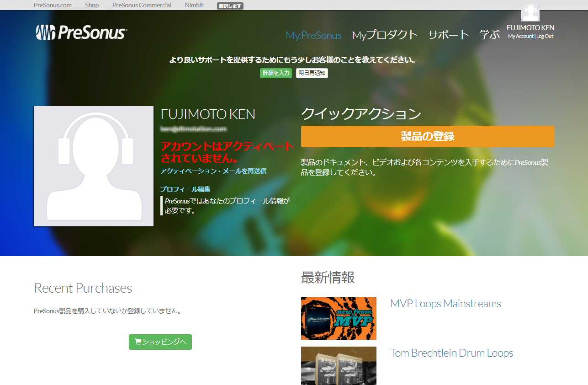Open PreSonus Commercial link
The width and height of the screenshot is (588, 385).
point(142,5)
